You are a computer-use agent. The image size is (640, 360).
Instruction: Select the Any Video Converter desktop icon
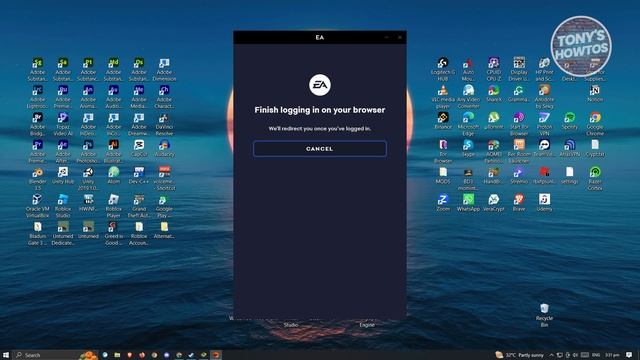coord(468,97)
